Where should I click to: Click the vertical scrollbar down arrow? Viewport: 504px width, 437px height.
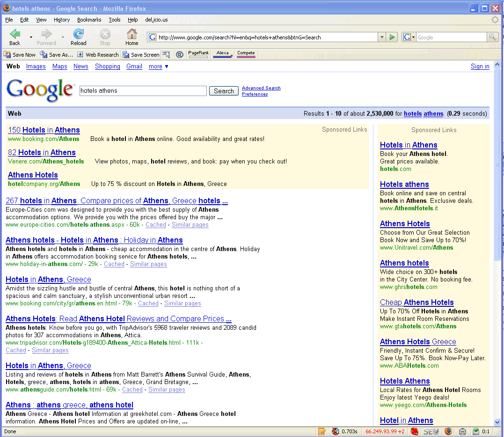pos(497,422)
